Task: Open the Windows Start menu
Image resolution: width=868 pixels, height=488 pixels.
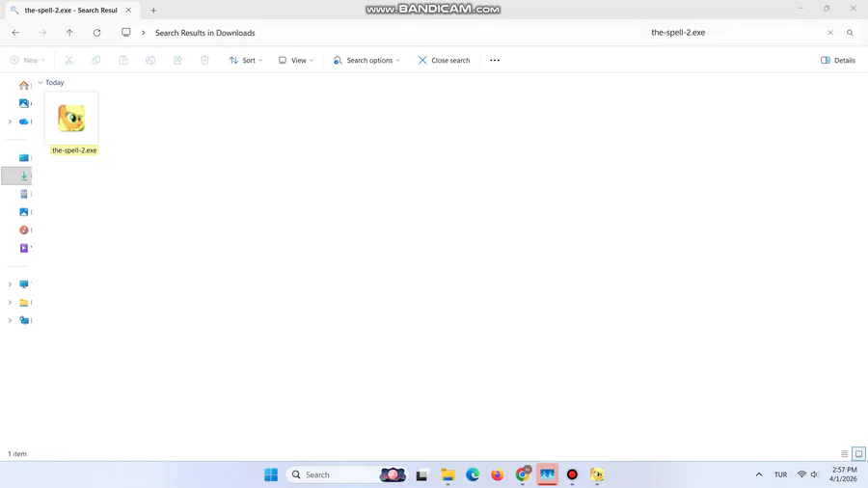Action: coord(271,474)
